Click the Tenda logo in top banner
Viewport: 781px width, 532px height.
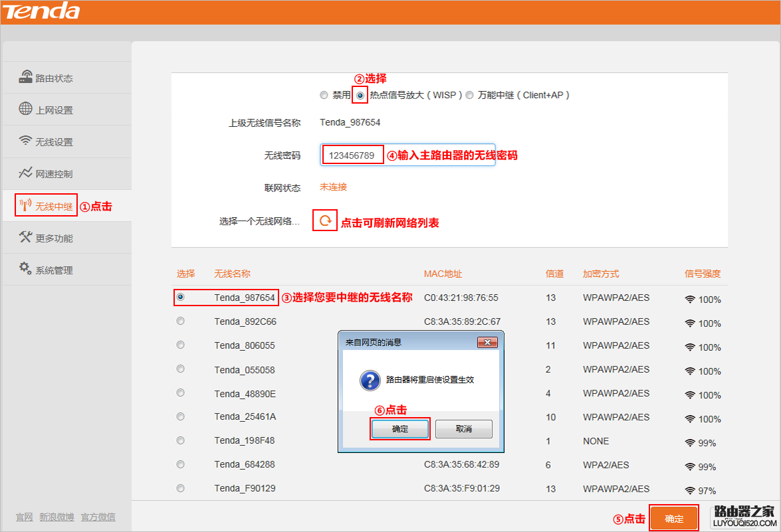[41, 11]
